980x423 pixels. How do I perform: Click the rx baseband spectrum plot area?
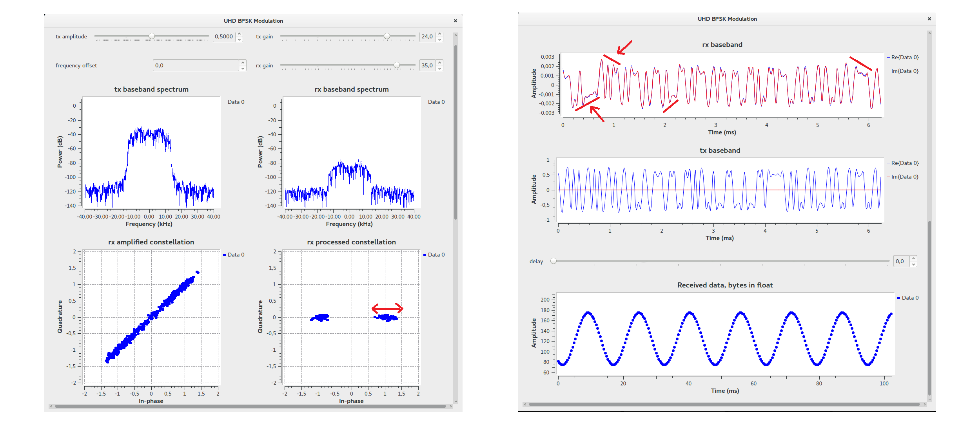352,152
